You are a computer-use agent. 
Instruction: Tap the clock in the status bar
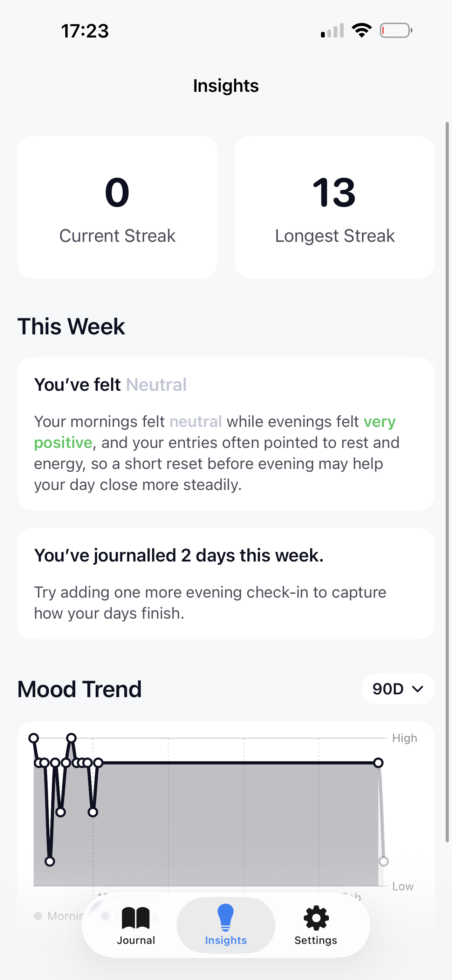[x=84, y=30]
